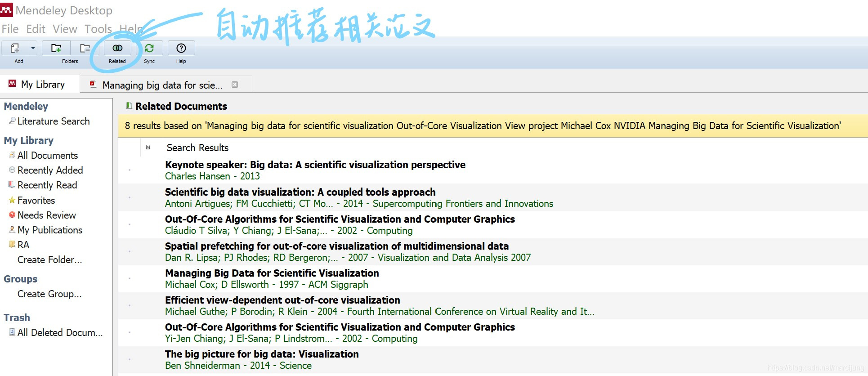
Task: Select Recently Read in sidebar
Action: pos(47,185)
